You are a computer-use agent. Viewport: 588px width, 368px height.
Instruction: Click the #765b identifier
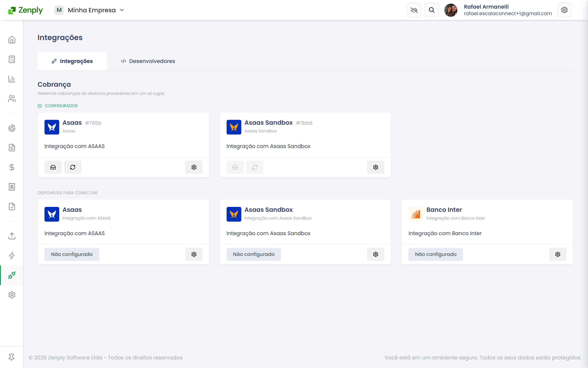pos(93,123)
